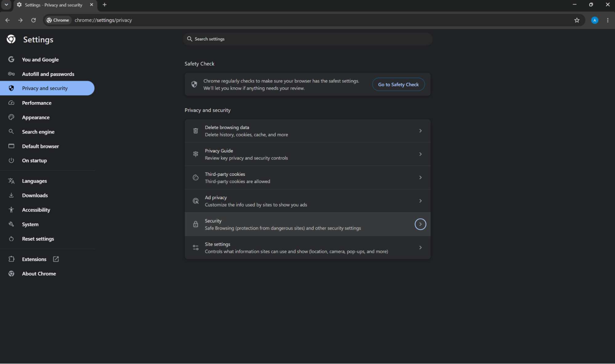The height and width of the screenshot is (364, 615).
Task: Open the tab search dropdown arrow
Action: (x=6, y=5)
